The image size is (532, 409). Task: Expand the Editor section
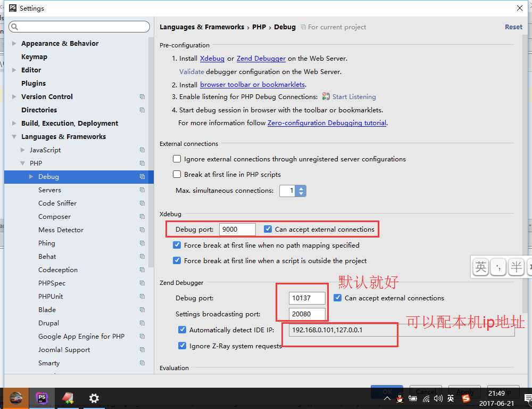pyautogui.click(x=14, y=70)
